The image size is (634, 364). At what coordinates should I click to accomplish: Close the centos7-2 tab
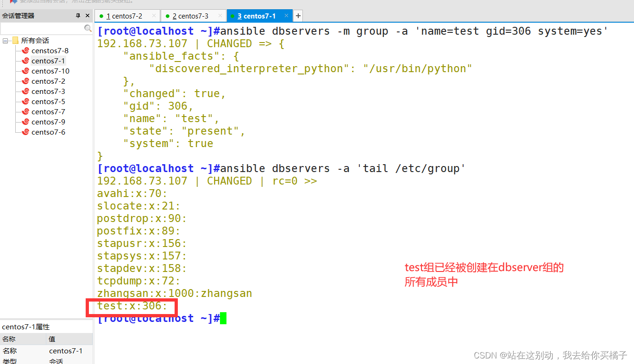click(154, 16)
